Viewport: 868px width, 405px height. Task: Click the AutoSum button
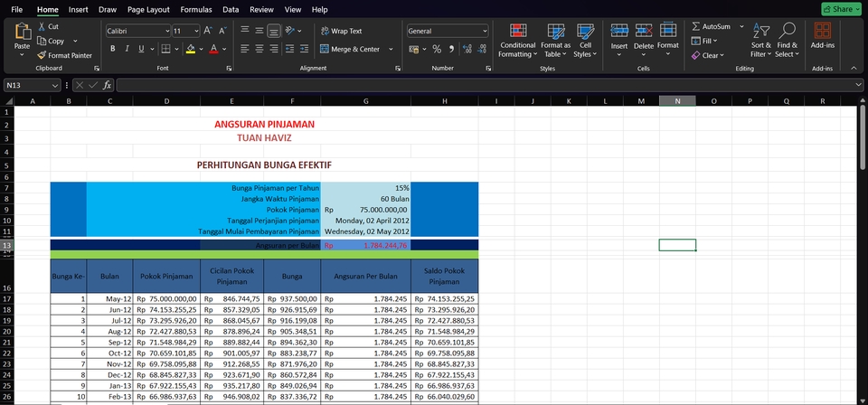point(713,26)
